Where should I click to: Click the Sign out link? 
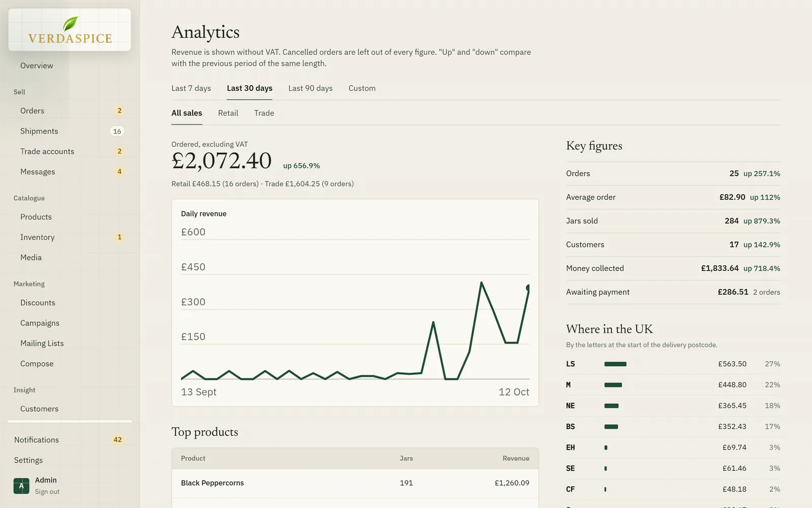(x=47, y=492)
